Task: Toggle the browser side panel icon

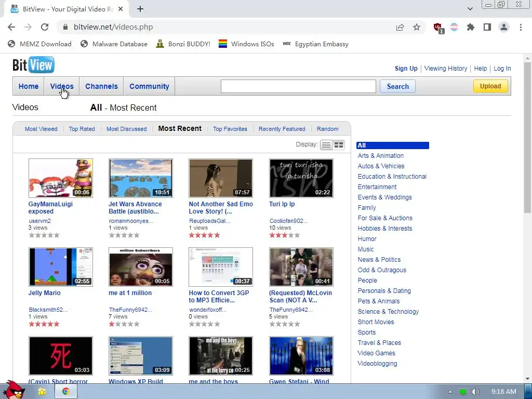Action: coord(487,27)
